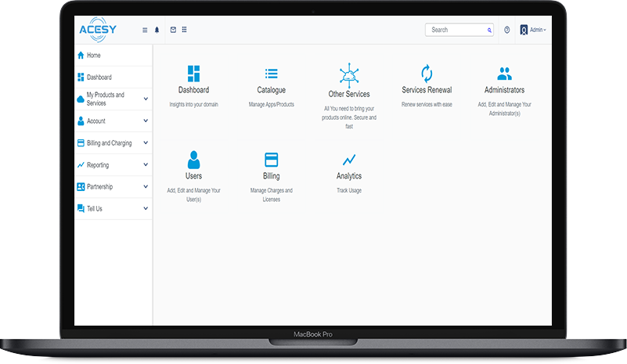Open the Analytics chart icon
Image resolution: width=627 pixels, height=364 pixels.
[349, 160]
